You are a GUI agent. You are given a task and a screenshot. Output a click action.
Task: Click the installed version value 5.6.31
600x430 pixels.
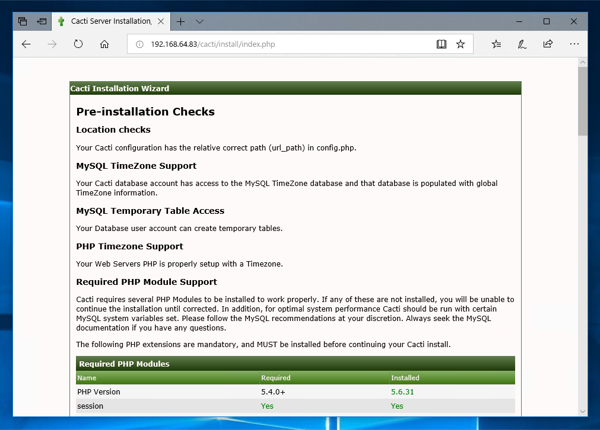402,392
